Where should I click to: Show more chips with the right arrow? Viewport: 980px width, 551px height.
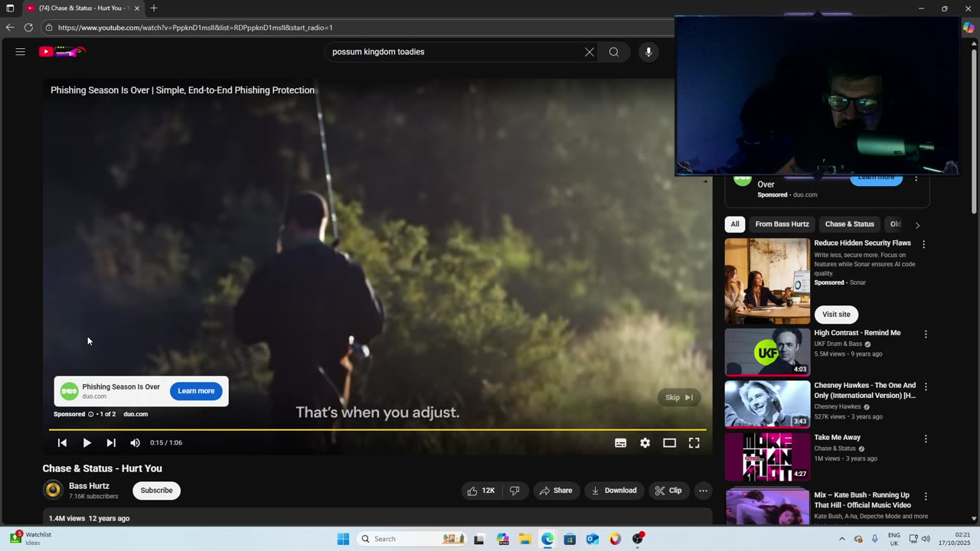tap(917, 225)
